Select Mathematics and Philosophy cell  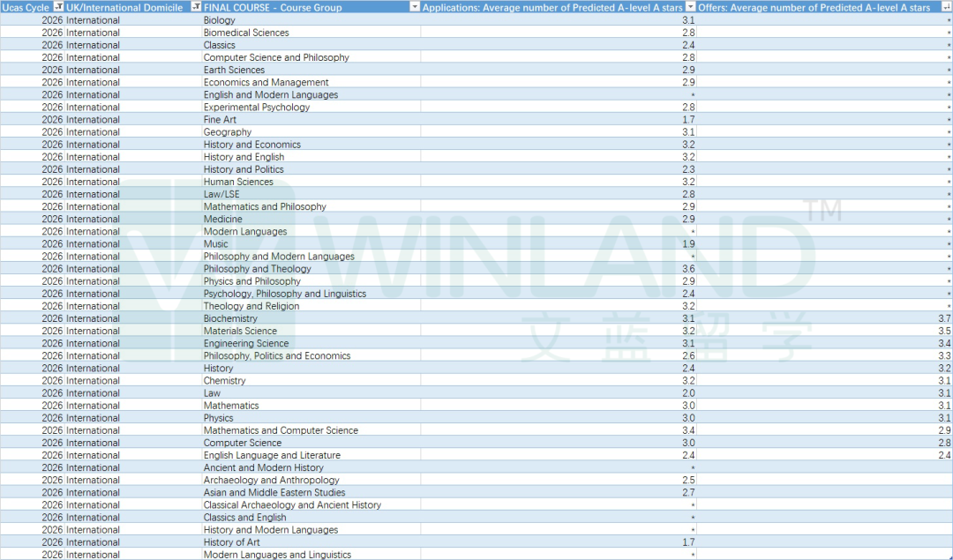click(x=311, y=206)
